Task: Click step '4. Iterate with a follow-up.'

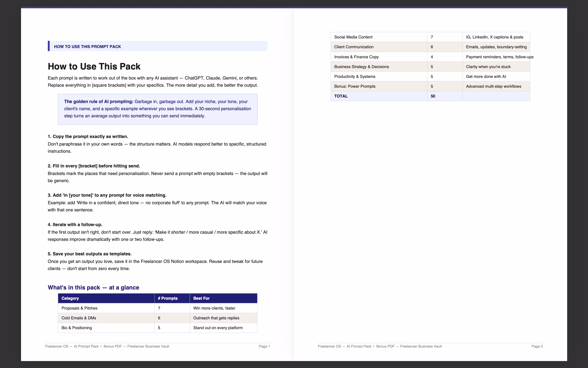Action: 75,225
